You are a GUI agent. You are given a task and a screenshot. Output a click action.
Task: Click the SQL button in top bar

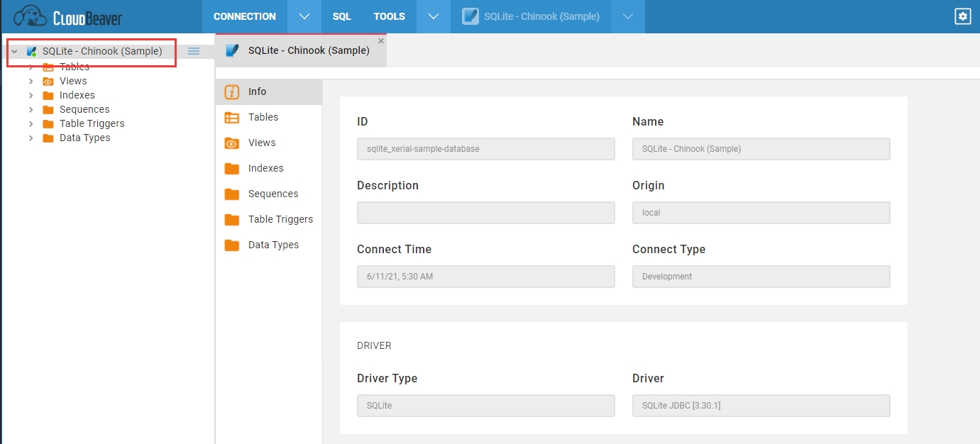pos(341,16)
